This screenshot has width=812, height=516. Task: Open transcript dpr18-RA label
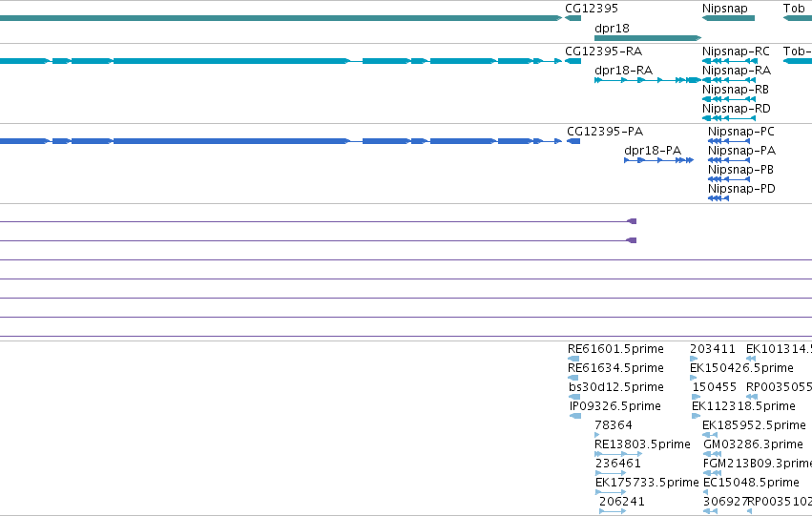pyautogui.click(x=623, y=71)
